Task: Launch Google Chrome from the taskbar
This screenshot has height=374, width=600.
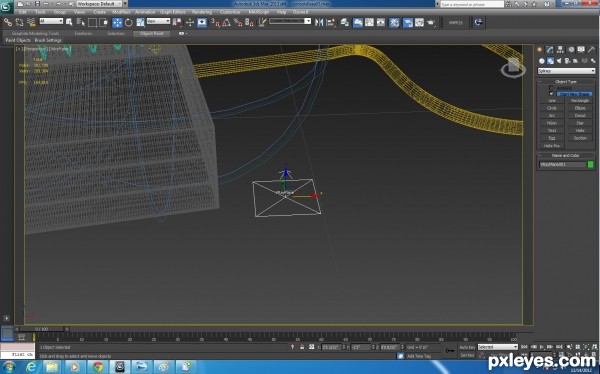Action: (98, 367)
